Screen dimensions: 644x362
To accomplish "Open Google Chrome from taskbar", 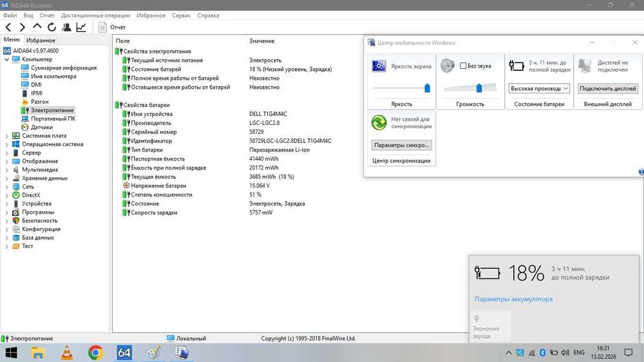I will (x=95, y=353).
